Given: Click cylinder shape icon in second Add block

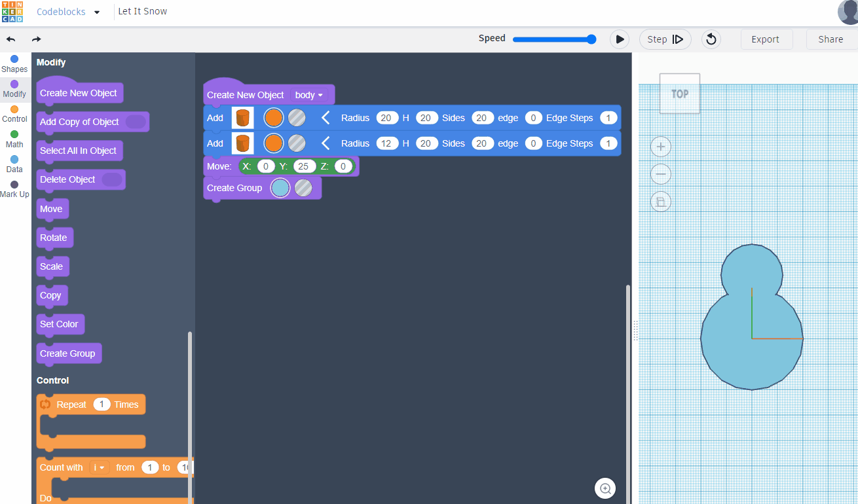Looking at the screenshot, I should pyautogui.click(x=243, y=143).
